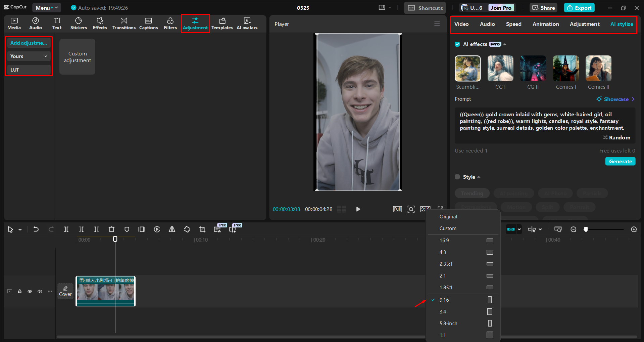Enable the Style checkbox
Viewport: 644px width, 342px height.
457,177
